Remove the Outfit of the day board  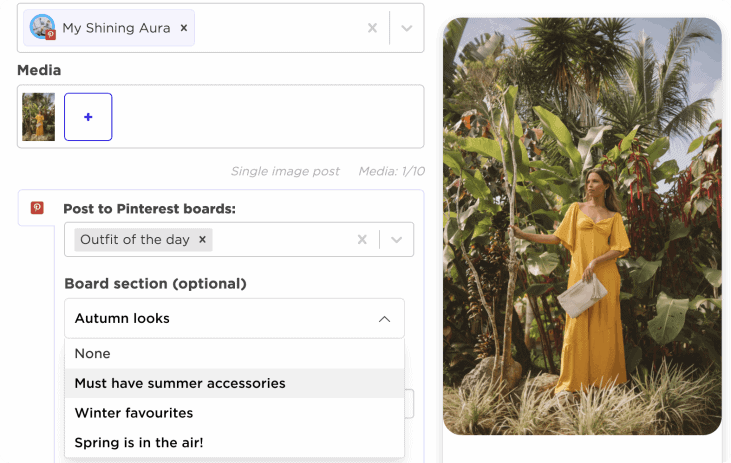point(202,239)
